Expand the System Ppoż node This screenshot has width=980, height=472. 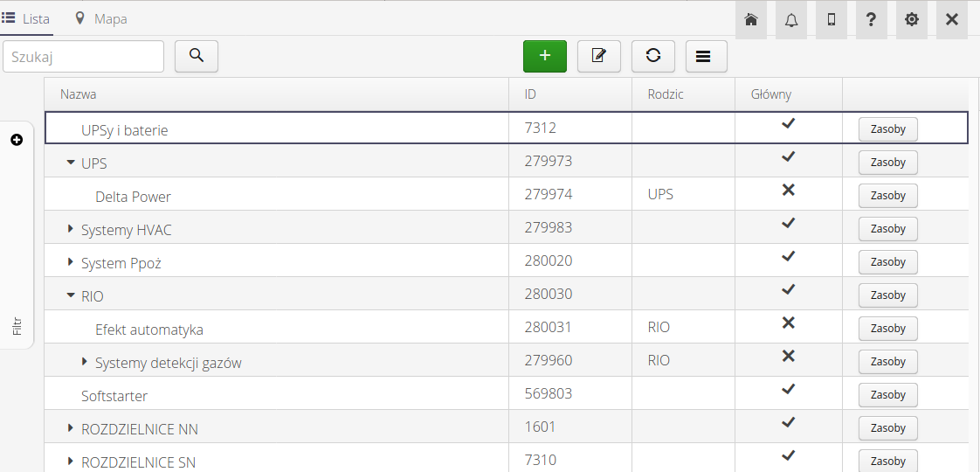(71, 262)
